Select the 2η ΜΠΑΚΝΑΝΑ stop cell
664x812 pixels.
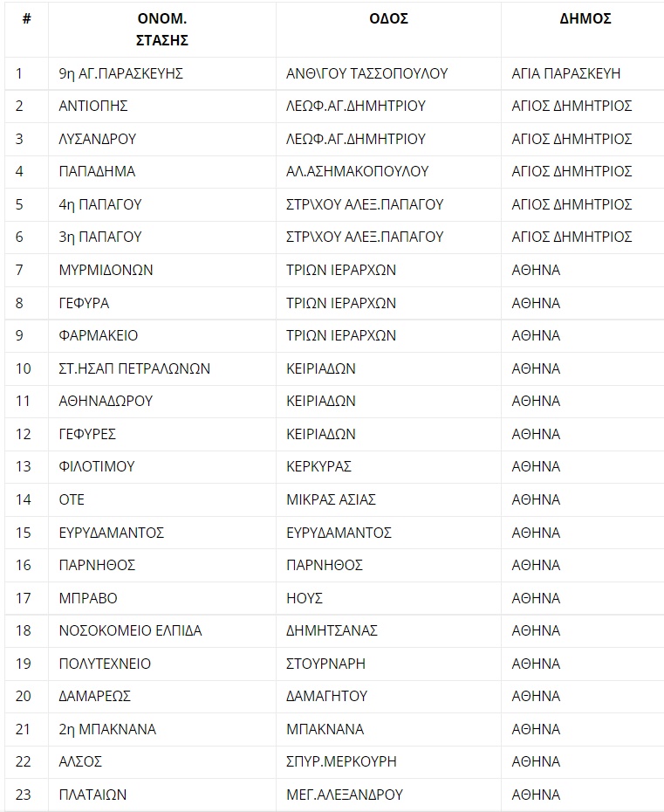(162, 729)
